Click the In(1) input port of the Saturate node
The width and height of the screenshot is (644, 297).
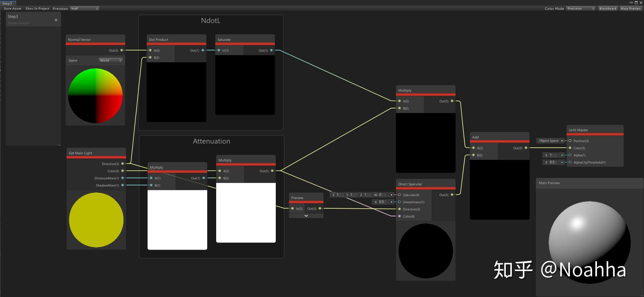click(219, 50)
